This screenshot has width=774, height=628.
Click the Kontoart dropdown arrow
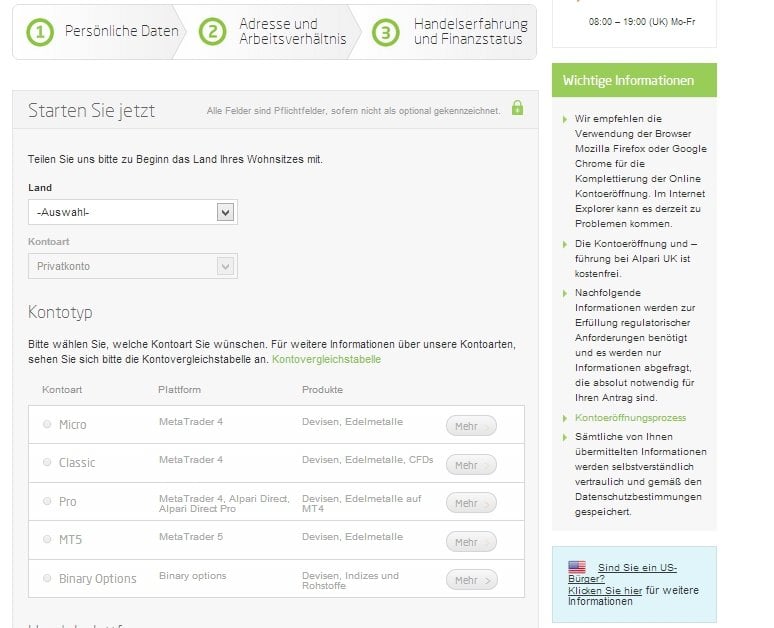[226, 266]
